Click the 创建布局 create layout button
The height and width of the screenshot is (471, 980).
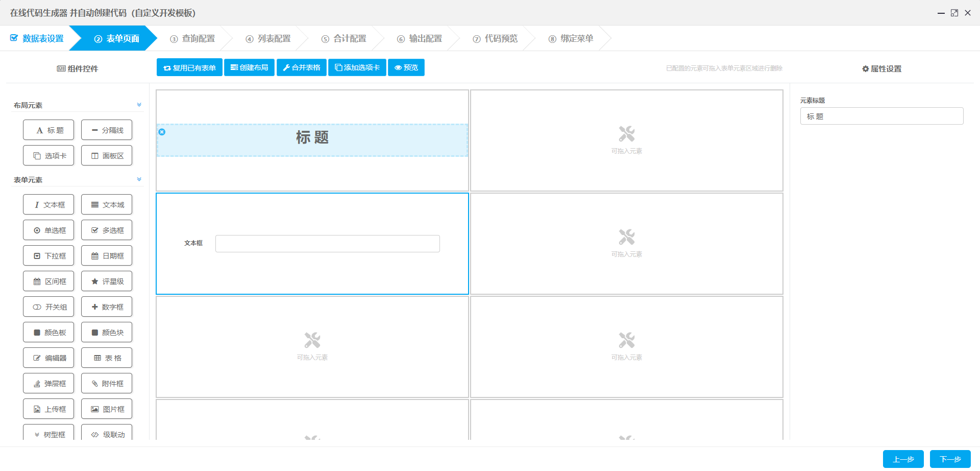[249, 67]
